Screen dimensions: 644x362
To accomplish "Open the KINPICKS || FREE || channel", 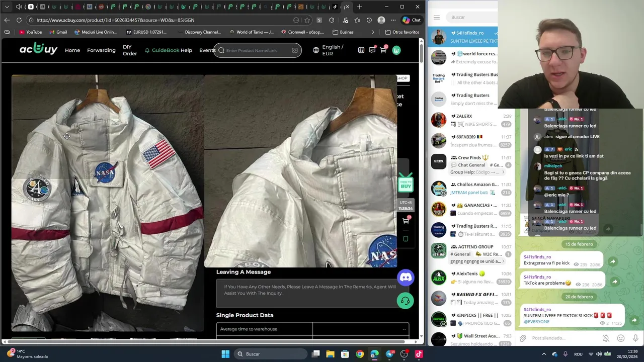I will pos(470,319).
